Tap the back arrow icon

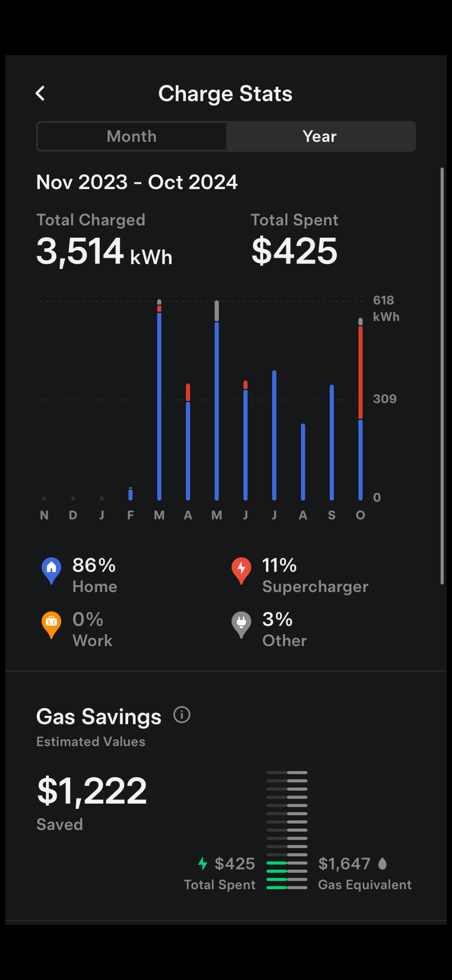point(40,93)
